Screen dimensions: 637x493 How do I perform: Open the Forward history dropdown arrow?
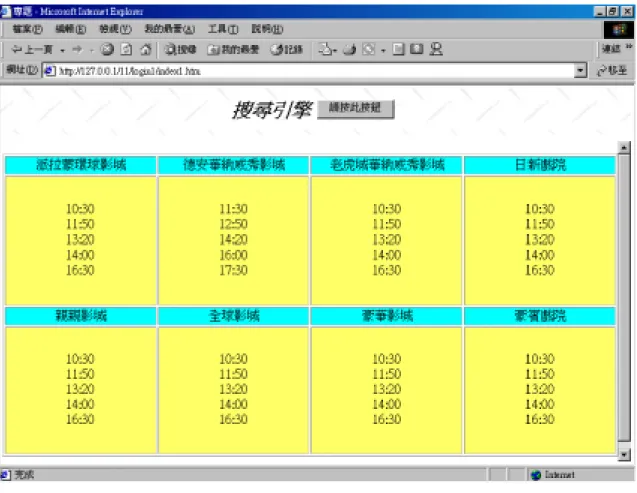coord(91,50)
